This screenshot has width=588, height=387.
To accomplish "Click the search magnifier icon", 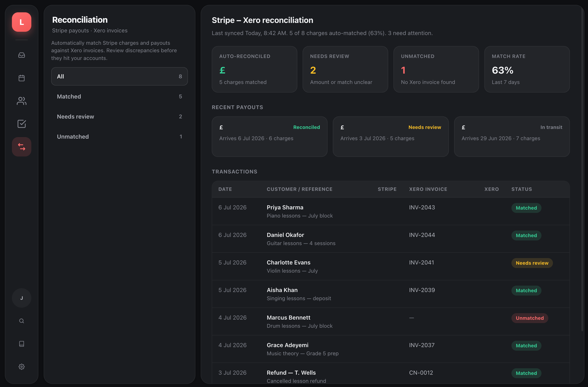I will [x=21, y=321].
